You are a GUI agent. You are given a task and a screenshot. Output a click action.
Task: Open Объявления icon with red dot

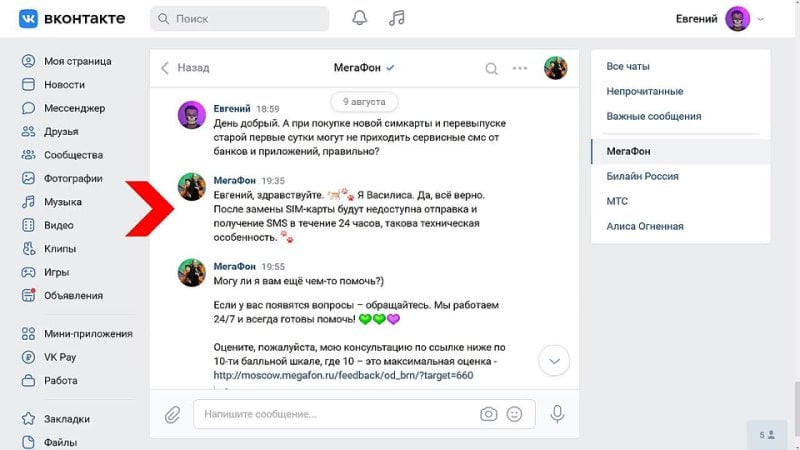pos(29,295)
